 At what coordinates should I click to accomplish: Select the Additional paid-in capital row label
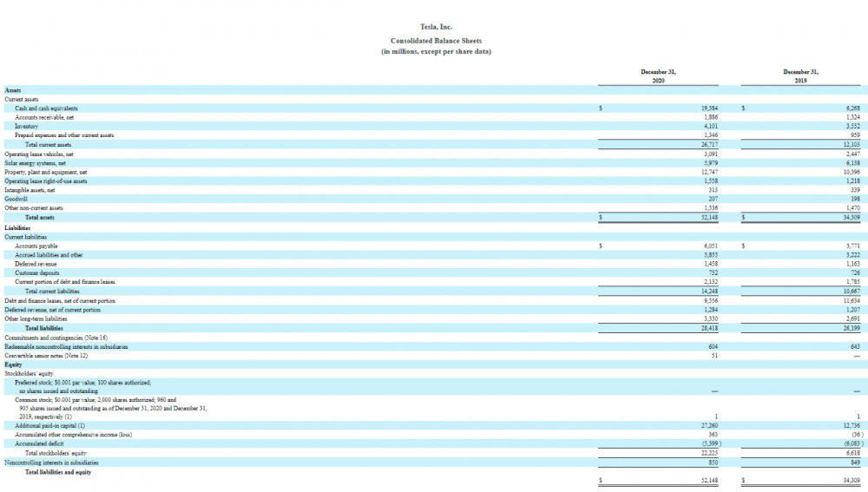pyautogui.click(x=50, y=426)
